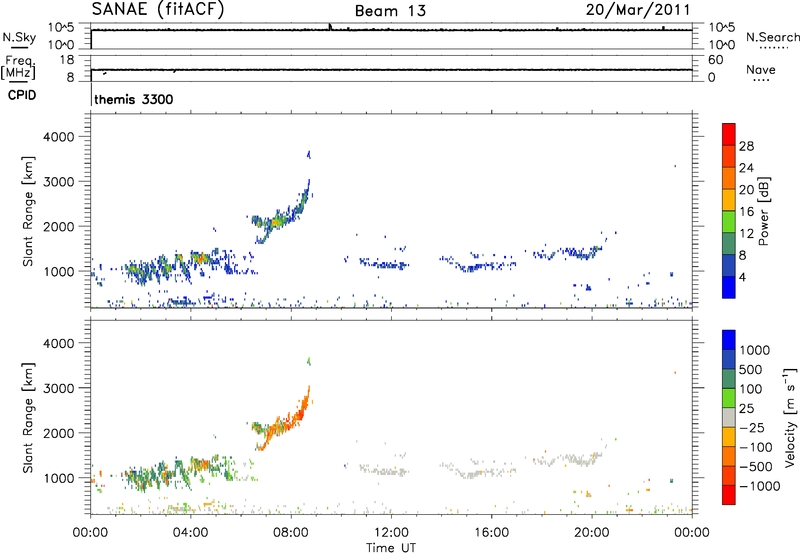
Task: Click the 60 tick on Nave axis
Action: [715, 60]
